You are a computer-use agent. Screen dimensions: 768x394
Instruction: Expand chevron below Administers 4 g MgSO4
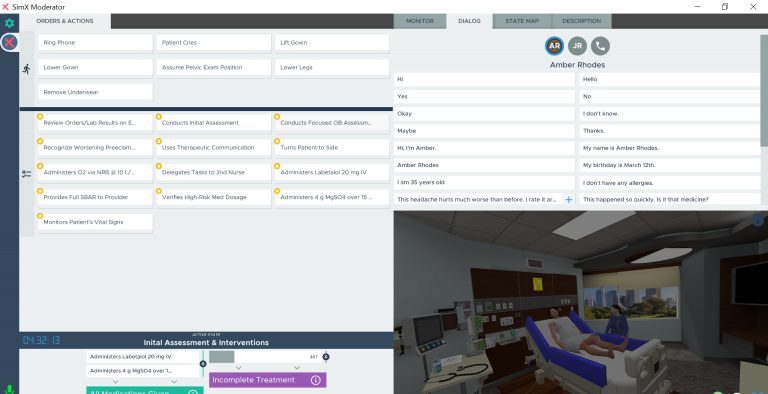(116, 381)
